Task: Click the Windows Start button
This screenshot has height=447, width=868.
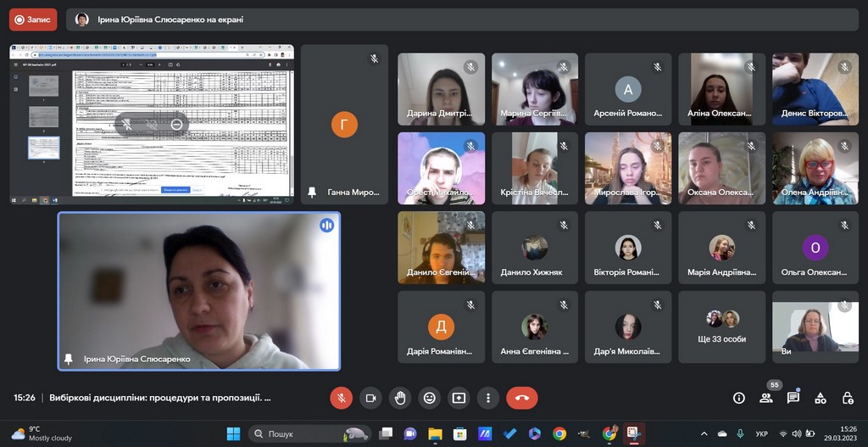Action: (233, 434)
